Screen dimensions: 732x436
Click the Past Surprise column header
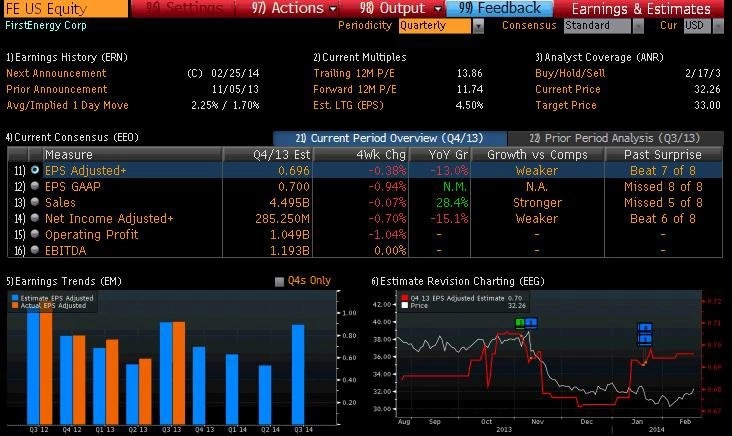663,155
